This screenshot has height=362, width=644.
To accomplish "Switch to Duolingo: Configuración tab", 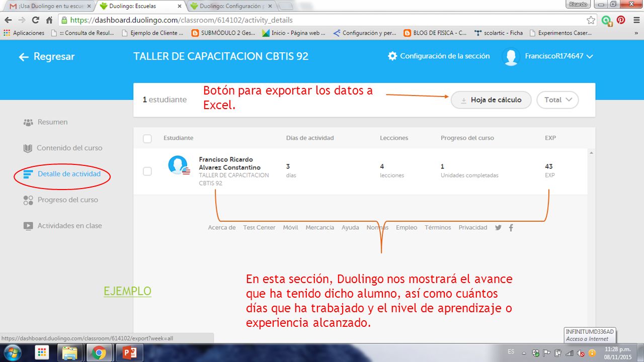I will coord(232,6).
